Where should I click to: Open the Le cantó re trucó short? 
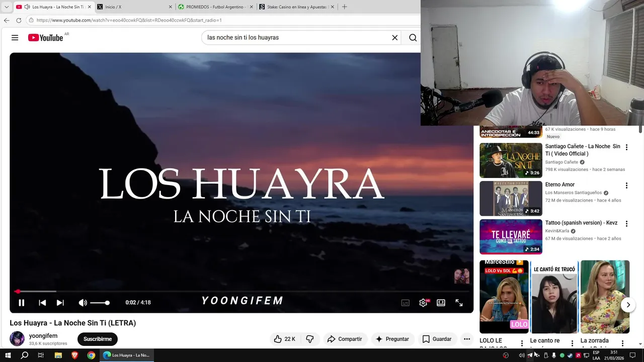554,297
